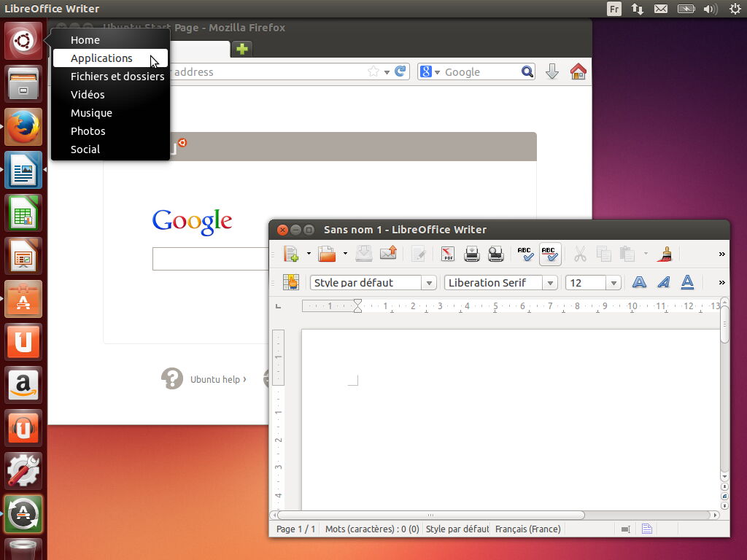
Task: Open the print preview
Action: pos(497,254)
